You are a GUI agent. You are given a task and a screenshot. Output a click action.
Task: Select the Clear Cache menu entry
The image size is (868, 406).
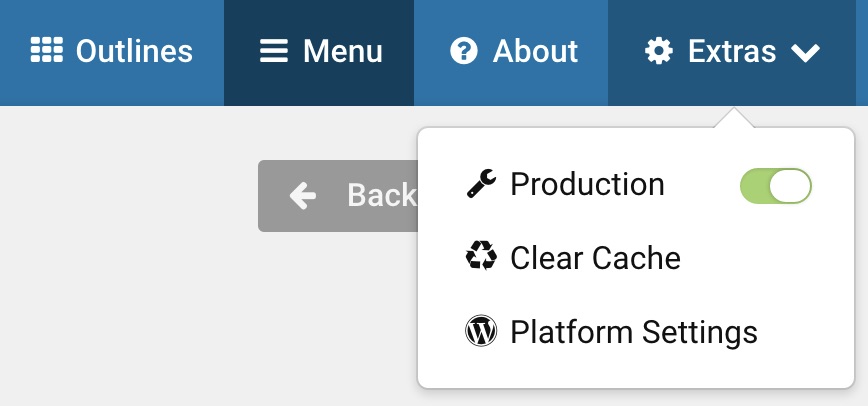574,258
